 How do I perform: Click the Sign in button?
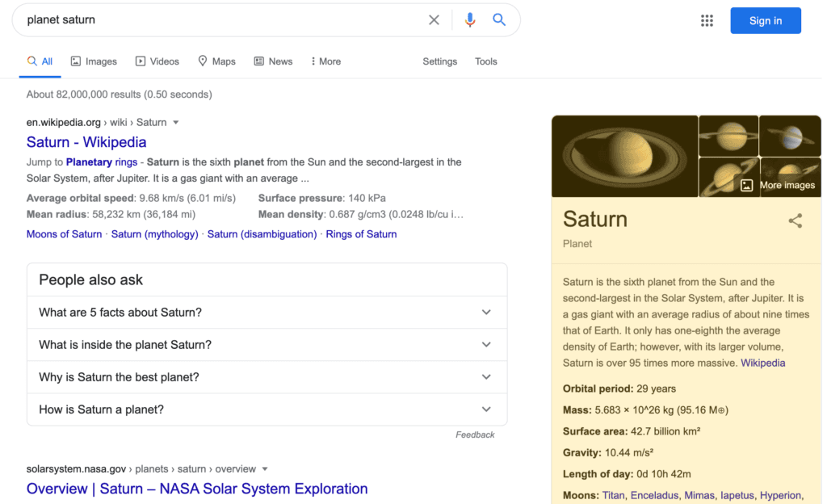point(766,20)
